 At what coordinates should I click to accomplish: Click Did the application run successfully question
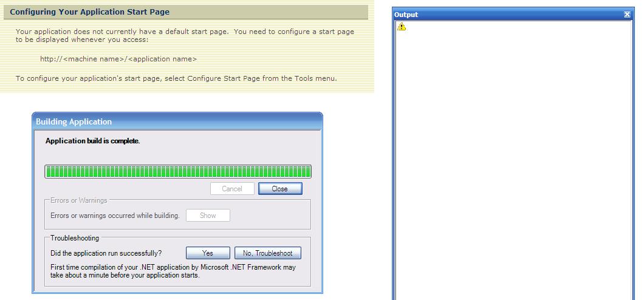pos(106,253)
